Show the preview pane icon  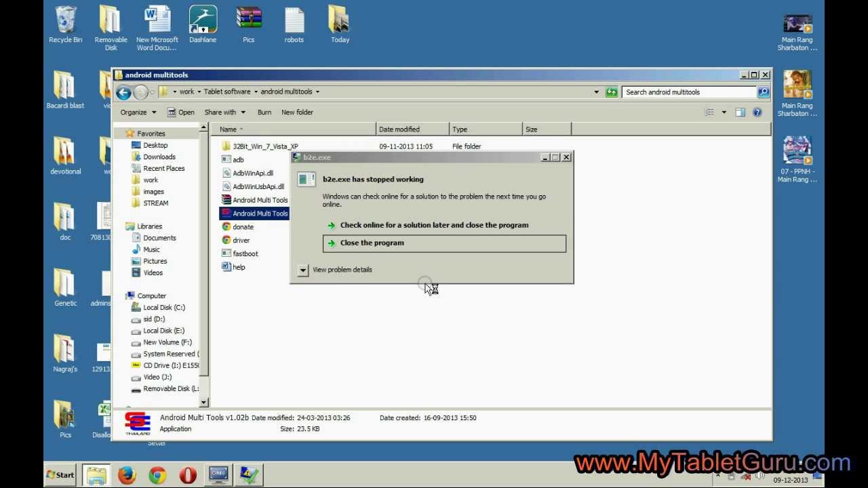pyautogui.click(x=741, y=113)
